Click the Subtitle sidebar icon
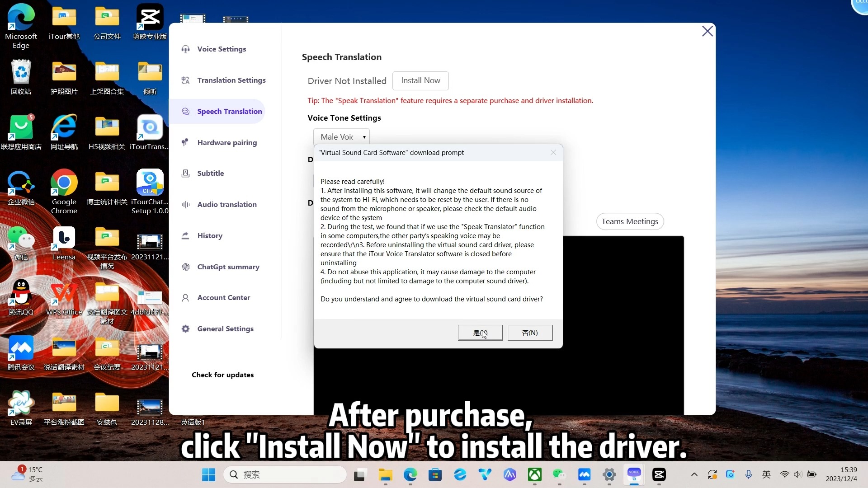The height and width of the screenshot is (488, 868). [x=185, y=174]
